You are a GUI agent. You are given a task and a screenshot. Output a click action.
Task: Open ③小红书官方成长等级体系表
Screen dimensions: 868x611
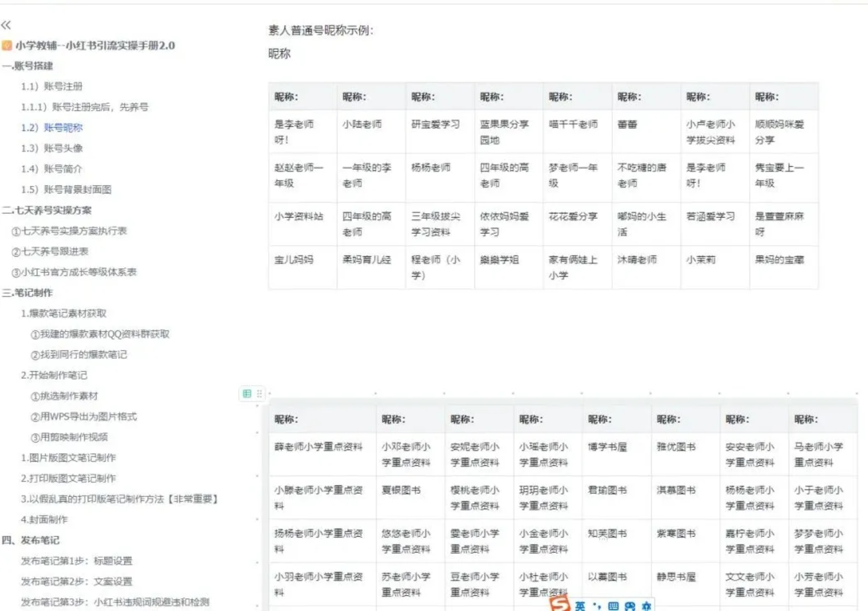(x=74, y=272)
